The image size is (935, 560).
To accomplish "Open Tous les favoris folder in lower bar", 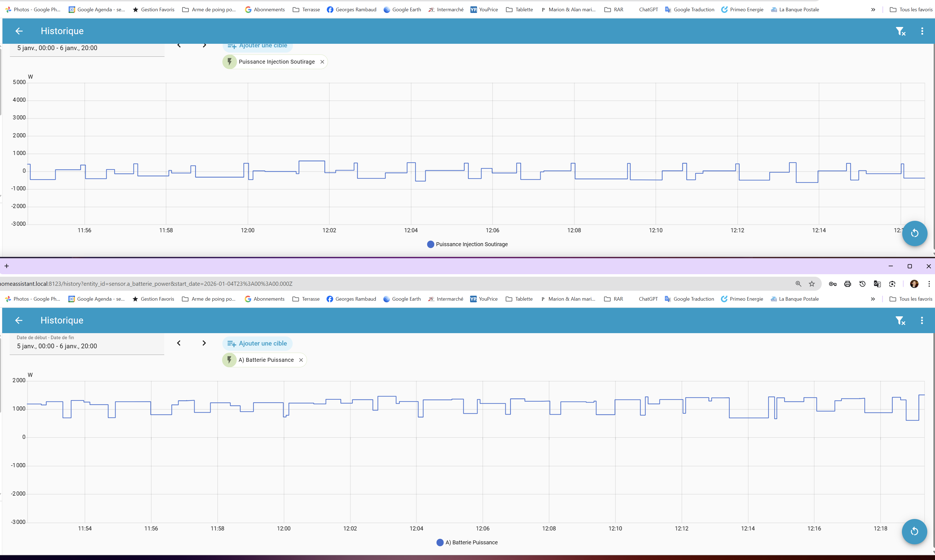I will coord(911,299).
